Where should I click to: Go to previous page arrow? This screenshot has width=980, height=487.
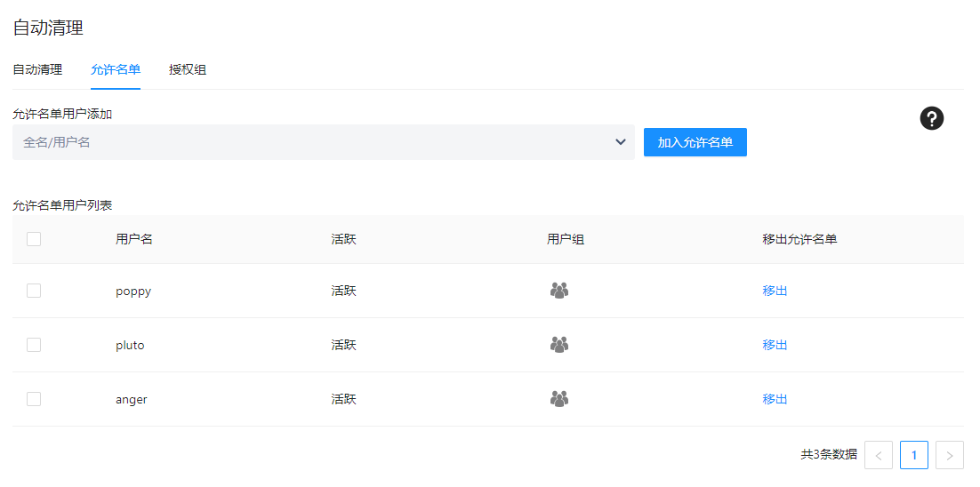coord(879,455)
